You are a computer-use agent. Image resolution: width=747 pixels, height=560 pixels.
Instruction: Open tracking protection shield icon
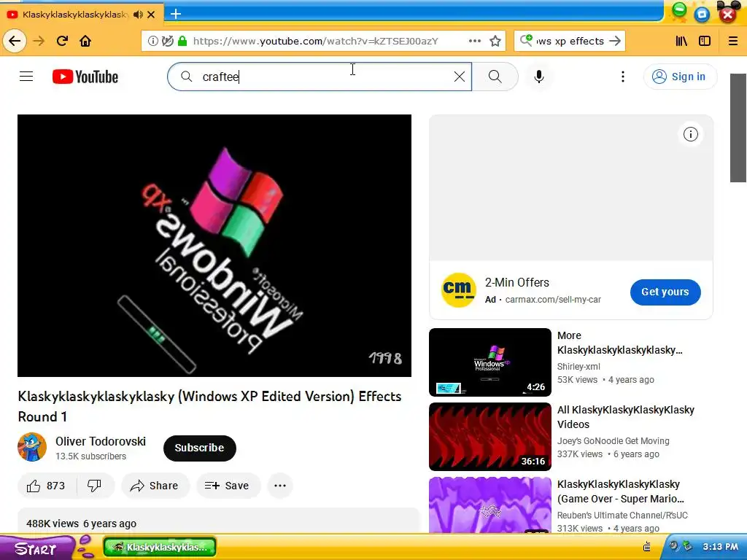[x=168, y=41]
